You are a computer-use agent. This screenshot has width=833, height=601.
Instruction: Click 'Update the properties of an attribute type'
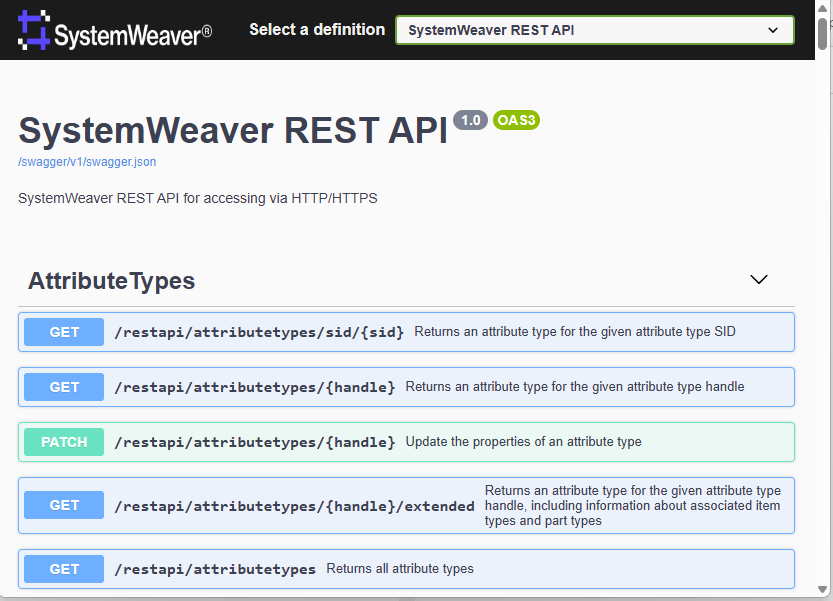click(x=523, y=442)
